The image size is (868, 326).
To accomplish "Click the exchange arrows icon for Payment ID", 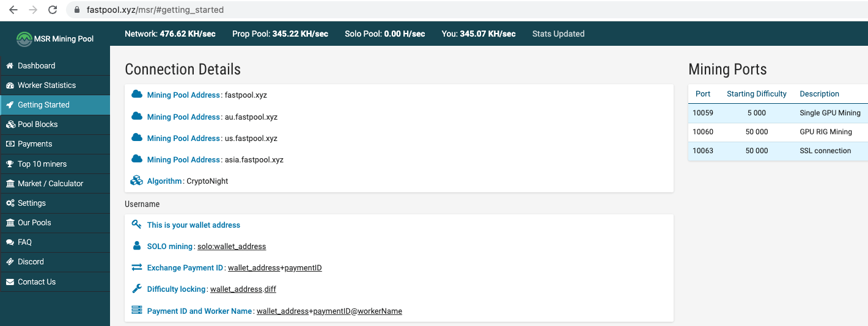I will click(x=137, y=267).
